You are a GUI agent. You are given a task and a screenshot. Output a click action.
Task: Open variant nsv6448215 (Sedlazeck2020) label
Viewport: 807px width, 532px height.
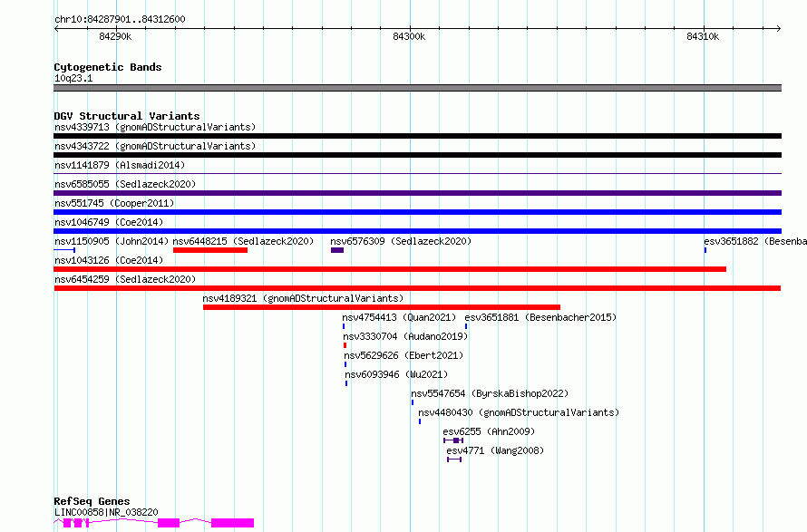pos(243,241)
